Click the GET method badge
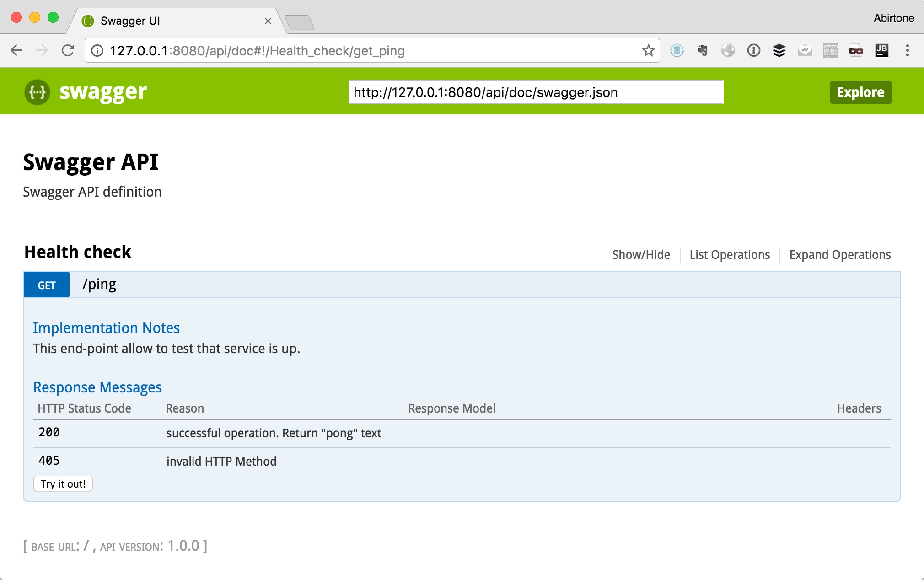Image resolution: width=924 pixels, height=580 pixels. pos(47,285)
